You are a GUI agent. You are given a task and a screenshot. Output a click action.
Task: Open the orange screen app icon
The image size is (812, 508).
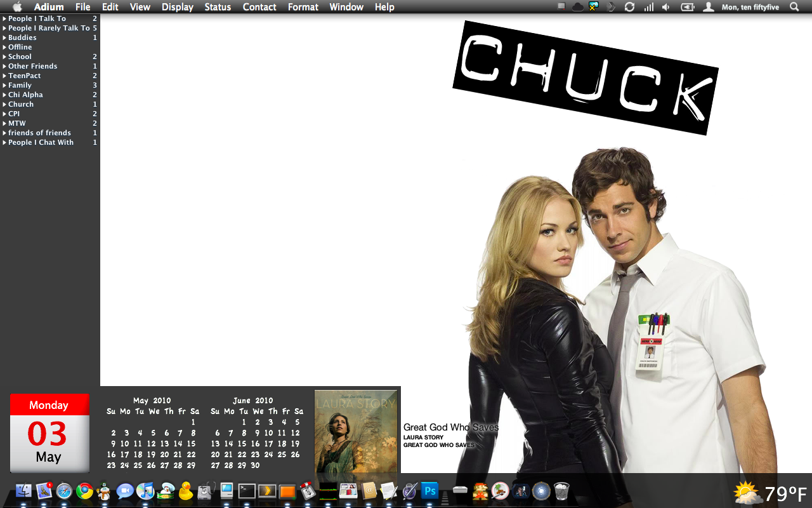[287, 491]
